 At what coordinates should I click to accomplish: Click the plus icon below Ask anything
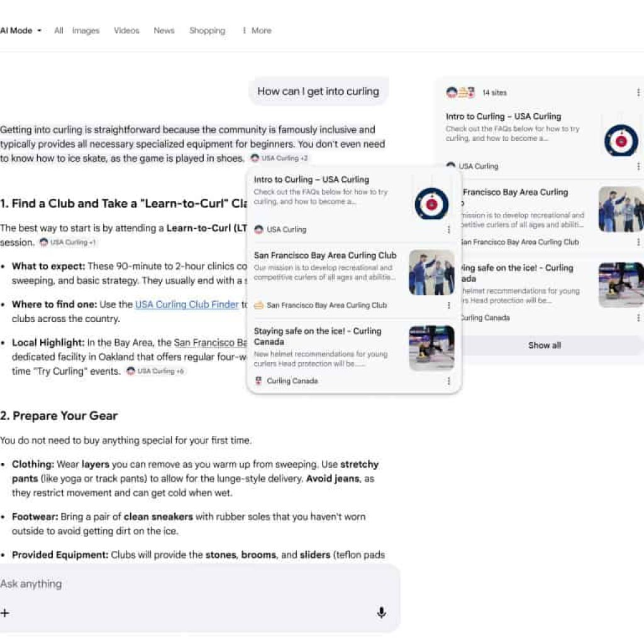tap(5, 613)
